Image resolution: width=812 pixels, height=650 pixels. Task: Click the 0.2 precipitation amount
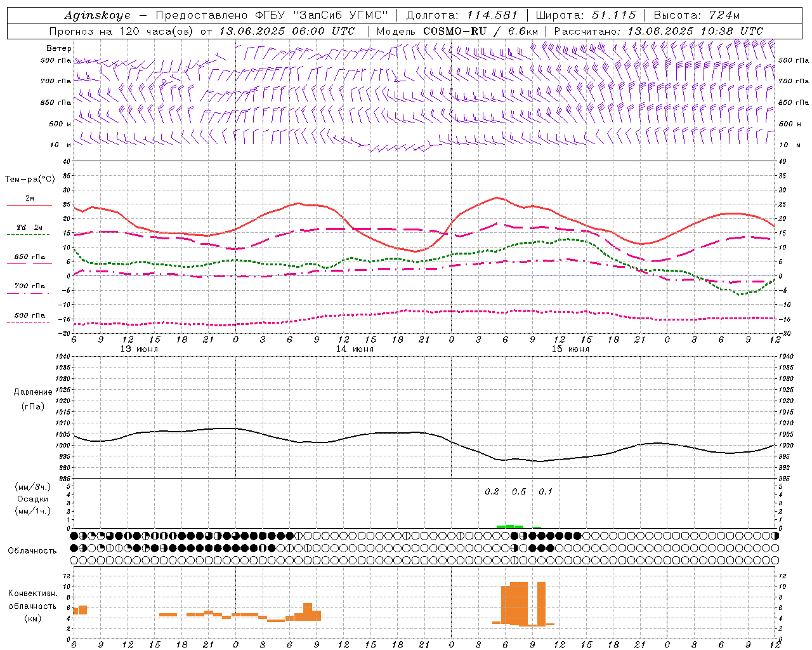point(492,491)
